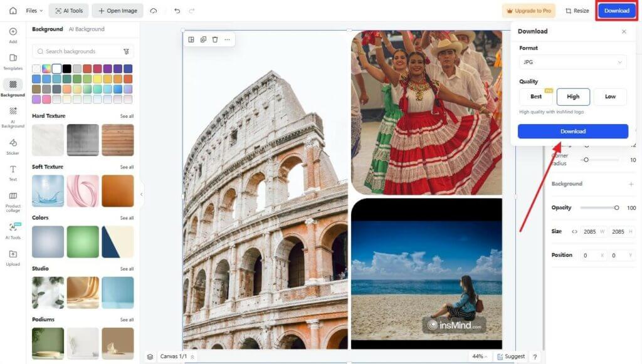Open the Format dropdown showing JPG
This screenshot has width=642, height=364.
pyautogui.click(x=572, y=62)
